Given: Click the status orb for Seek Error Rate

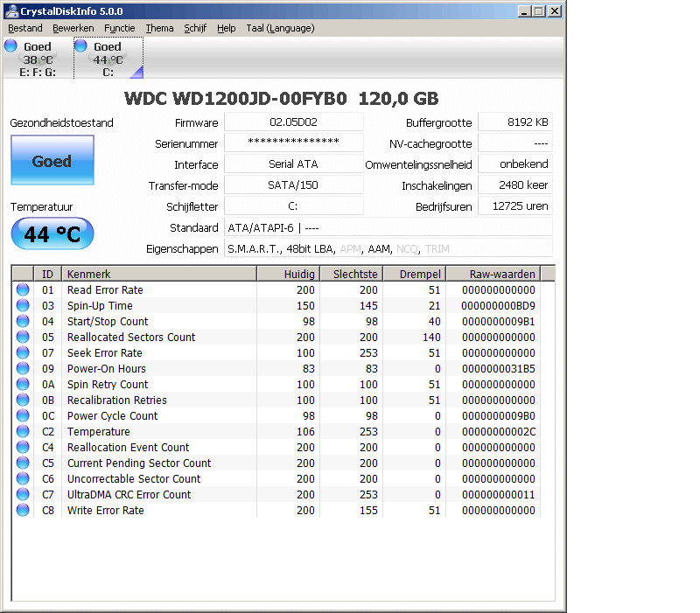Looking at the screenshot, I should 23,353.
